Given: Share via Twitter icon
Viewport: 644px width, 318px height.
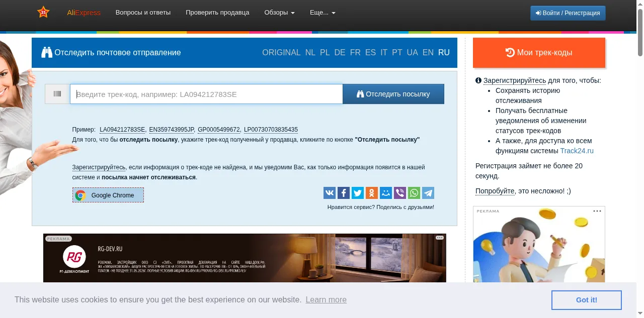Looking at the screenshot, I should click(358, 193).
